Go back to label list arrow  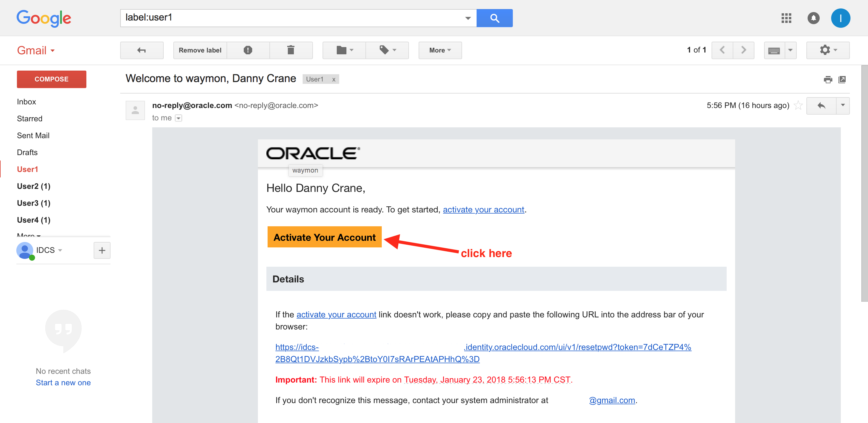pos(142,50)
